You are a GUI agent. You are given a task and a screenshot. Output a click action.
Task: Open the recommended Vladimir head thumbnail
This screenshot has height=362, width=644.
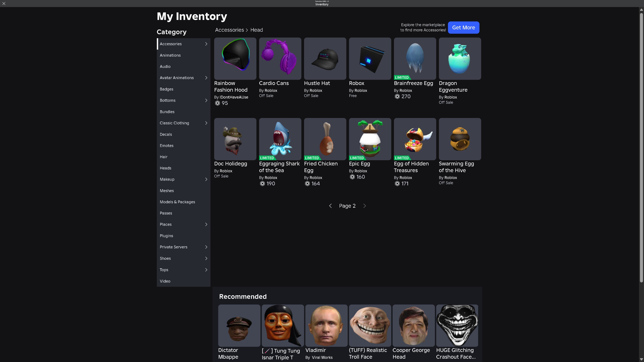pyautogui.click(x=326, y=325)
